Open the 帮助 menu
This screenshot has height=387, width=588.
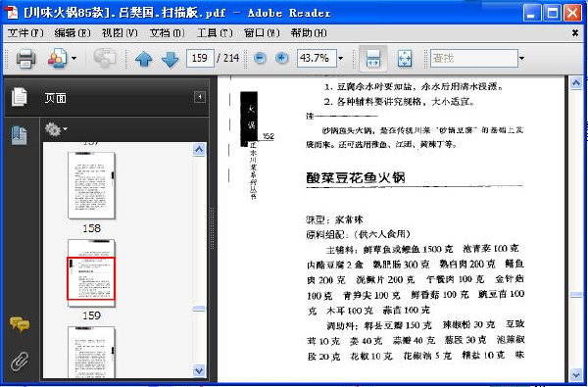pyautogui.click(x=309, y=33)
